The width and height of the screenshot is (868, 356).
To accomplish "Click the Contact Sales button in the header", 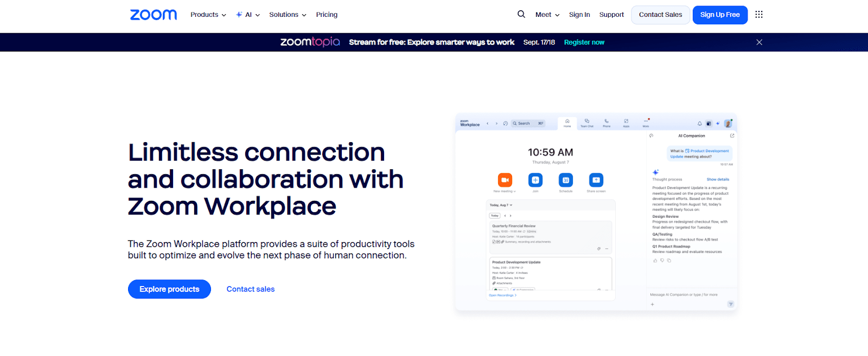I will click(660, 15).
